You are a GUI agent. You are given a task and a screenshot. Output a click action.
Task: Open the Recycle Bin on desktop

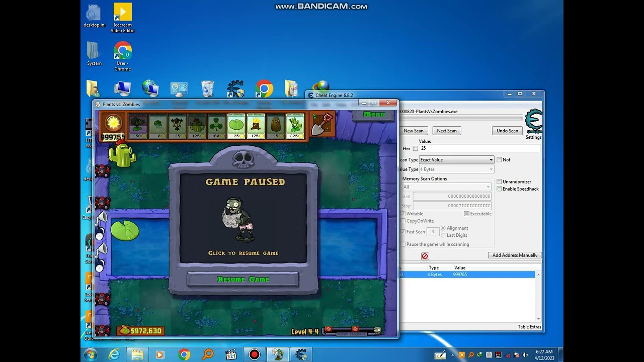[x=208, y=89]
